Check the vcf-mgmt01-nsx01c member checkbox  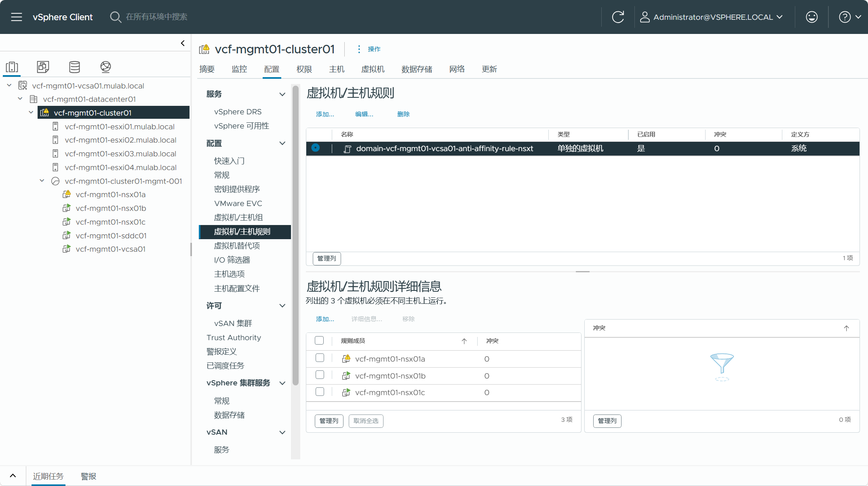[x=320, y=392]
